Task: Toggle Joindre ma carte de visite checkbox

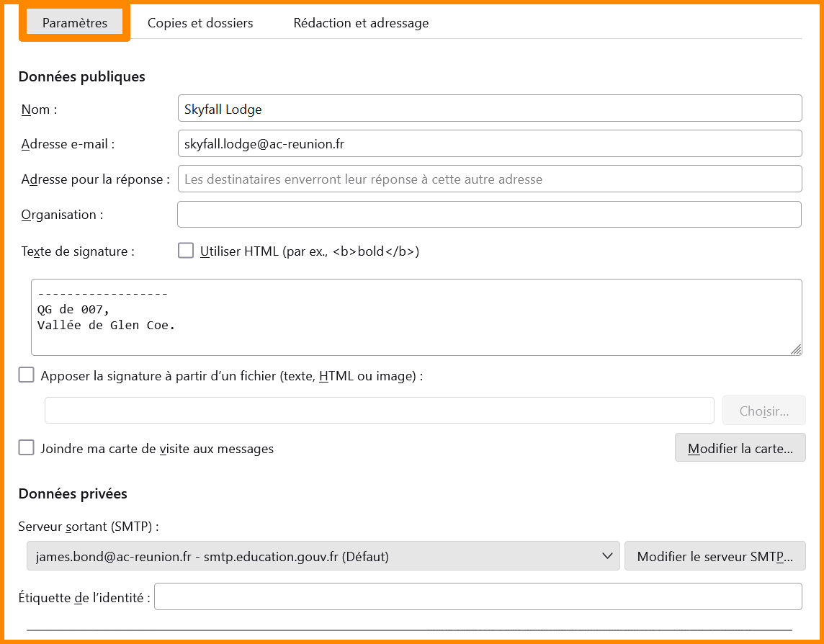Action: click(27, 448)
